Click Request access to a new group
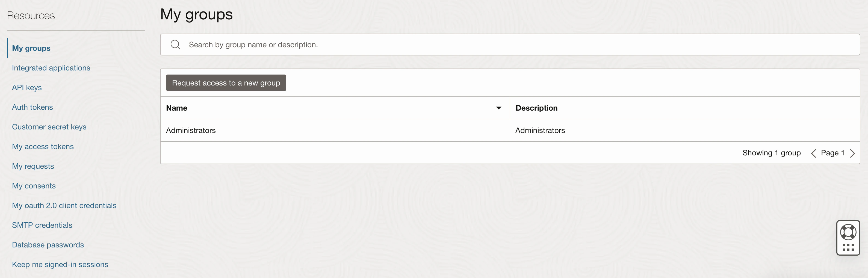 (x=226, y=82)
